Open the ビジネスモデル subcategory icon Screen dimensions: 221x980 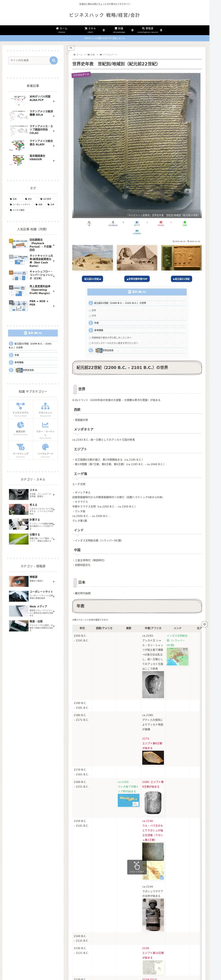(21, 409)
